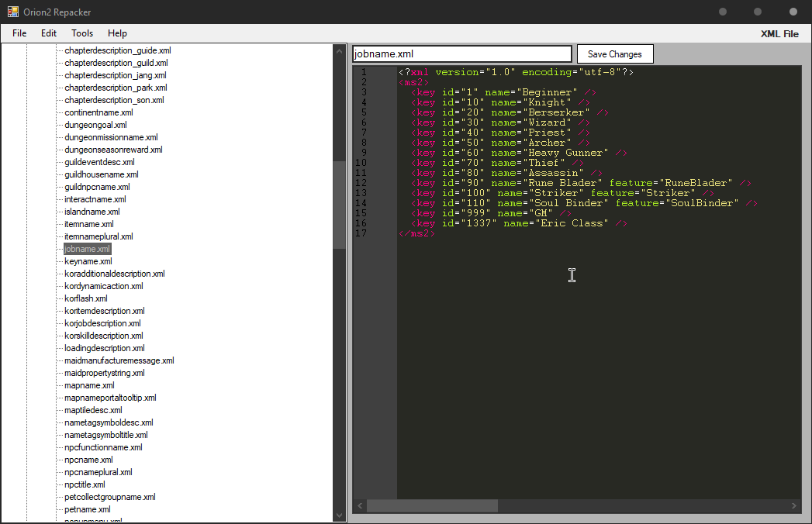Select chapterdescription_son.xml file
Screen dimensions: 812x524
[114, 100]
